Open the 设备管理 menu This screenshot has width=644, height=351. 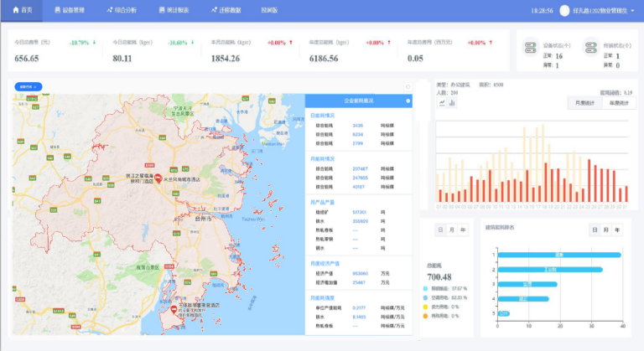pyautogui.click(x=70, y=10)
